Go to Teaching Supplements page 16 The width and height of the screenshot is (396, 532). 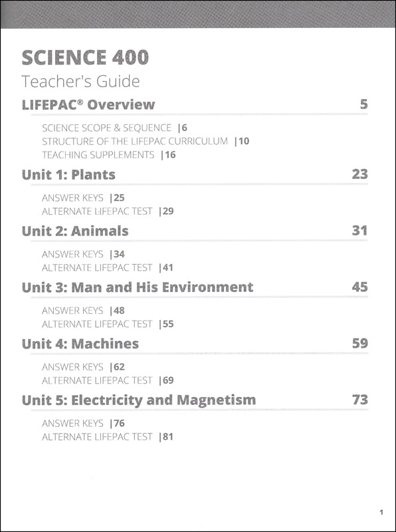[x=109, y=155]
